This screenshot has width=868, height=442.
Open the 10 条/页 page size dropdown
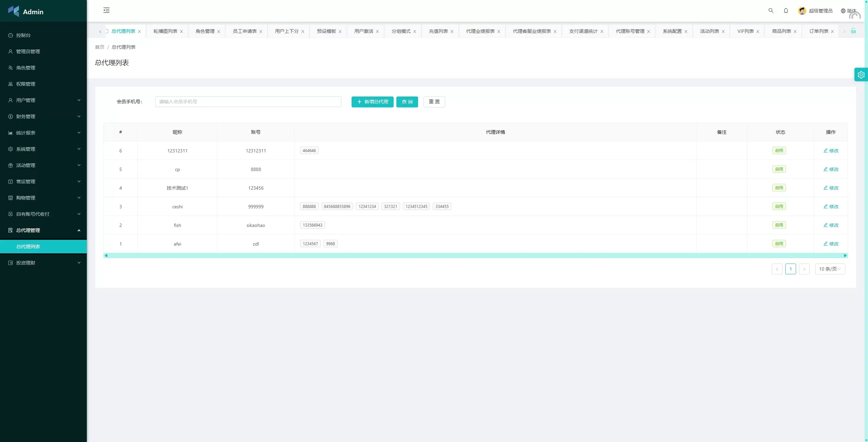(x=830, y=269)
